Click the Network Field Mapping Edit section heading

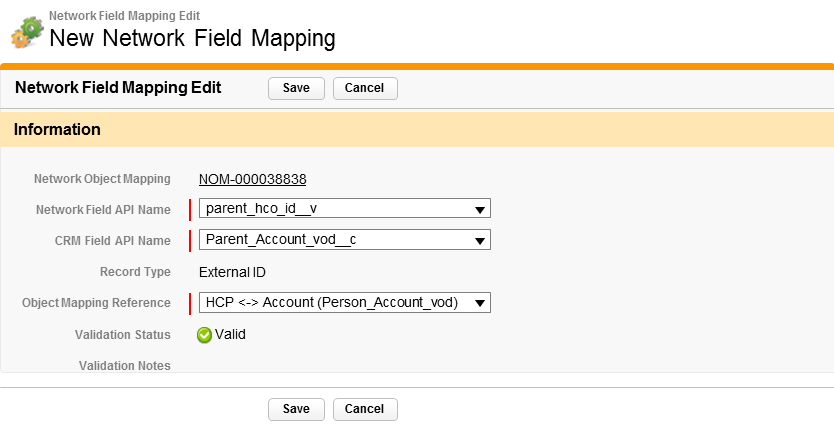tap(118, 87)
